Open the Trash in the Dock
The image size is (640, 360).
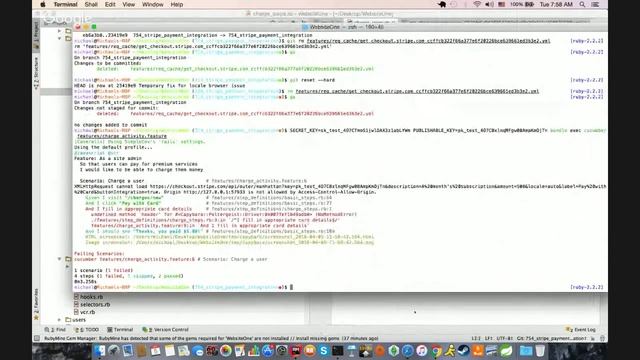point(540,351)
